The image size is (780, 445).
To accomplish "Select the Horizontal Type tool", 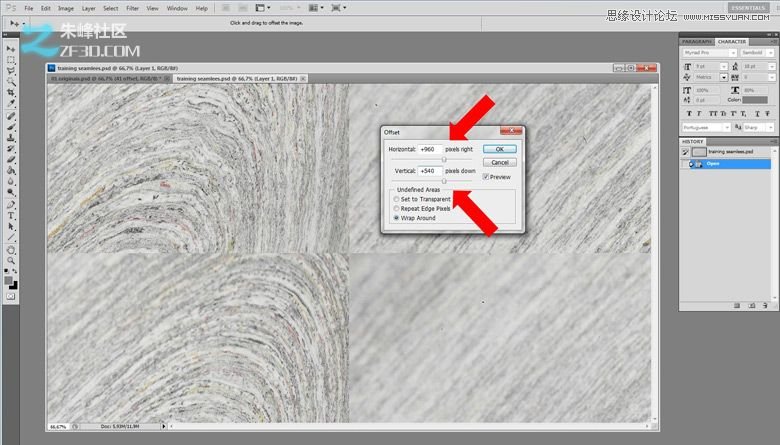I will [10, 216].
